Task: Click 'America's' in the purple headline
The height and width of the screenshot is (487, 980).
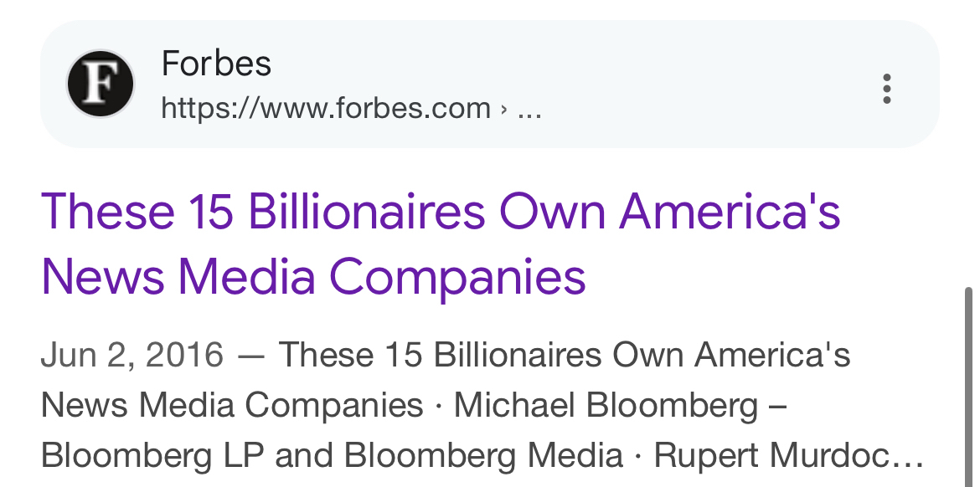Action: click(x=730, y=212)
